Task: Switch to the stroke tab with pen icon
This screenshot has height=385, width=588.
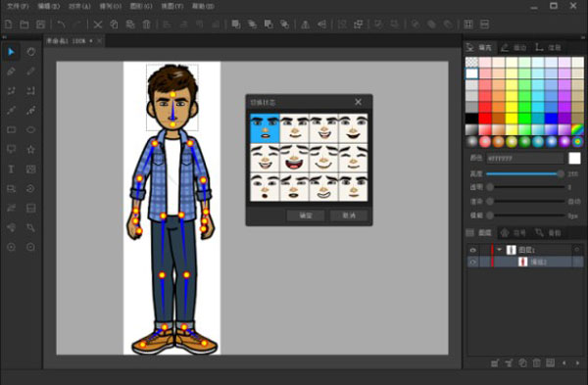Action: [514, 47]
